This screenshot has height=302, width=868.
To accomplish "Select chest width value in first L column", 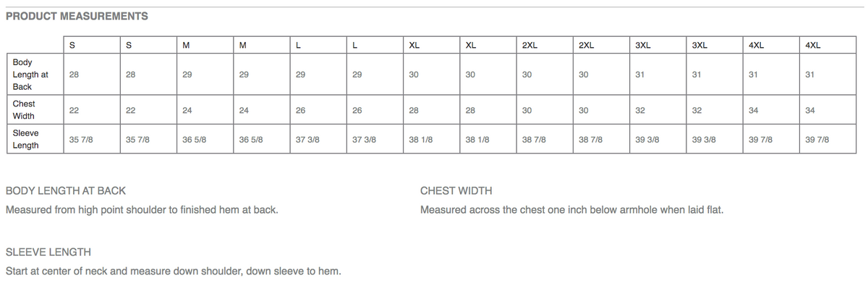I will [x=300, y=110].
